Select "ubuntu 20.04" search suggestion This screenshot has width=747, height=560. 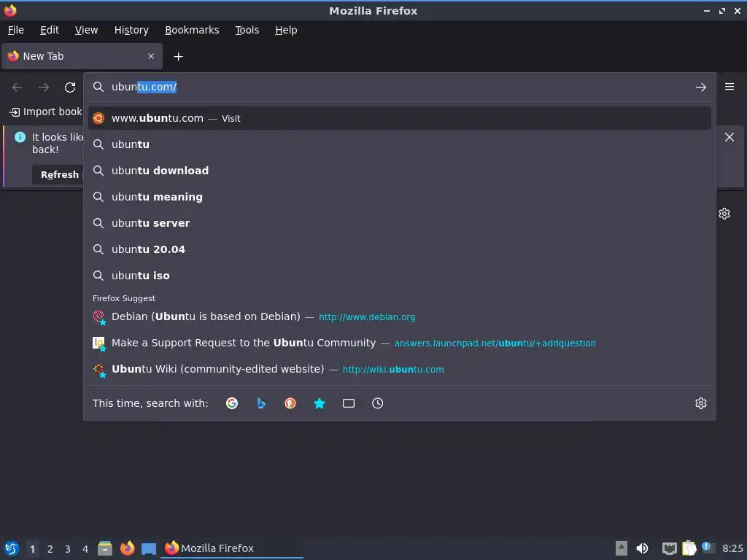coord(400,249)
